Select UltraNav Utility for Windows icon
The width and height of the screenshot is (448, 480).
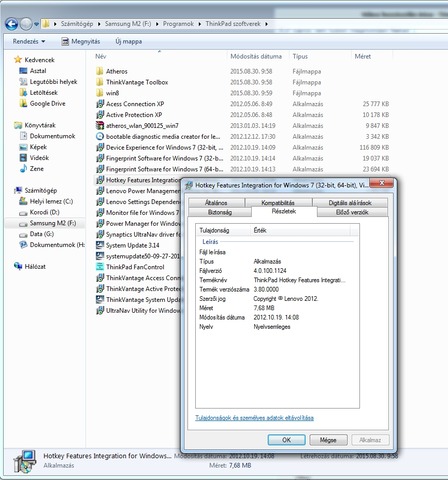coord(100,310)
